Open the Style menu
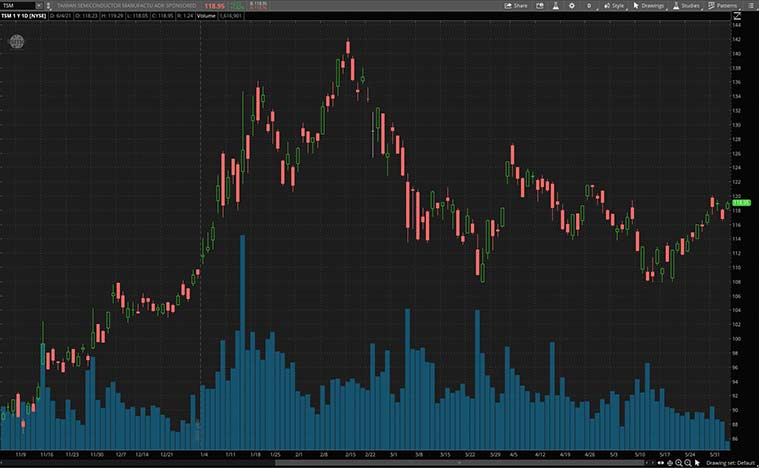759x468 pixels. pos(614,6)
